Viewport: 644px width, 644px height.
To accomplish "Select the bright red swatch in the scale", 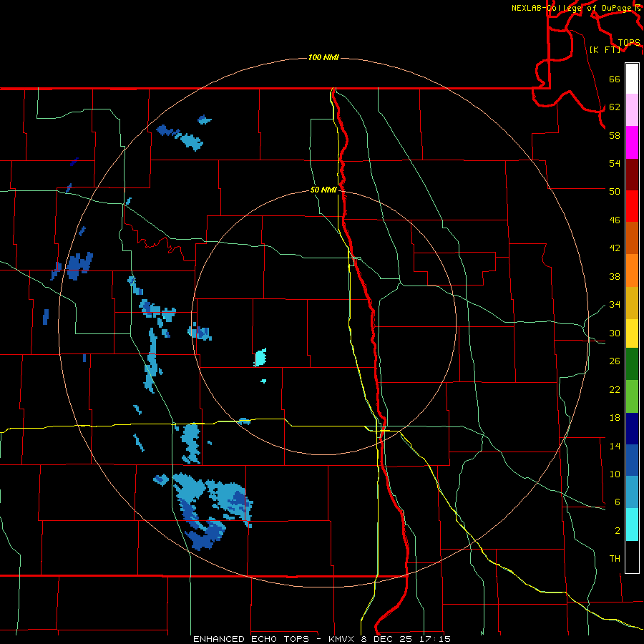I will click(632, 206).
